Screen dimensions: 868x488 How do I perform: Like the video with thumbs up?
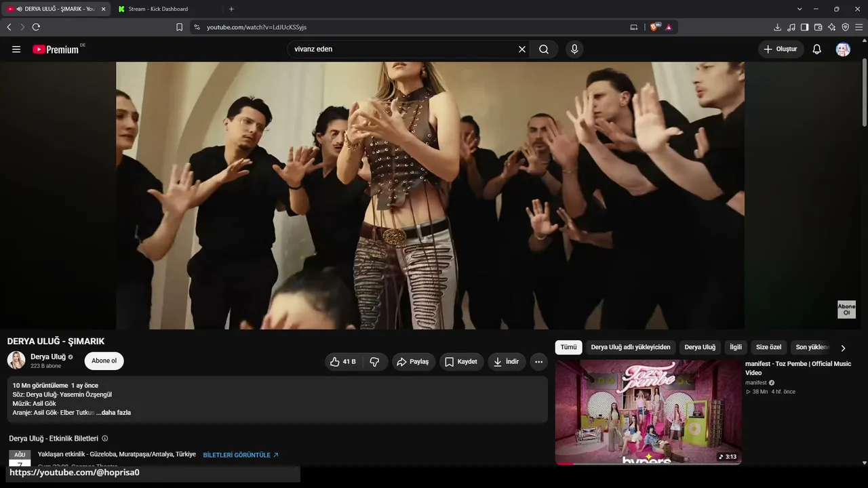(344, 362)
